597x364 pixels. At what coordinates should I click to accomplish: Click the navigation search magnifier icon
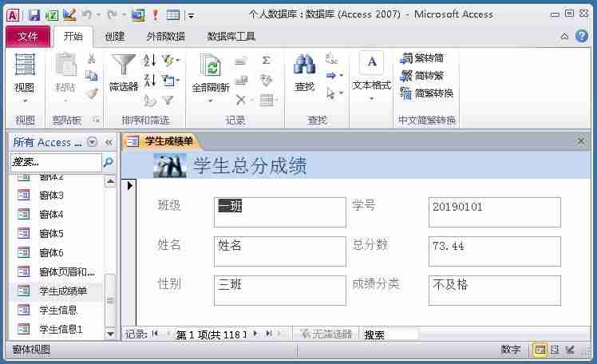click(108, 162)
